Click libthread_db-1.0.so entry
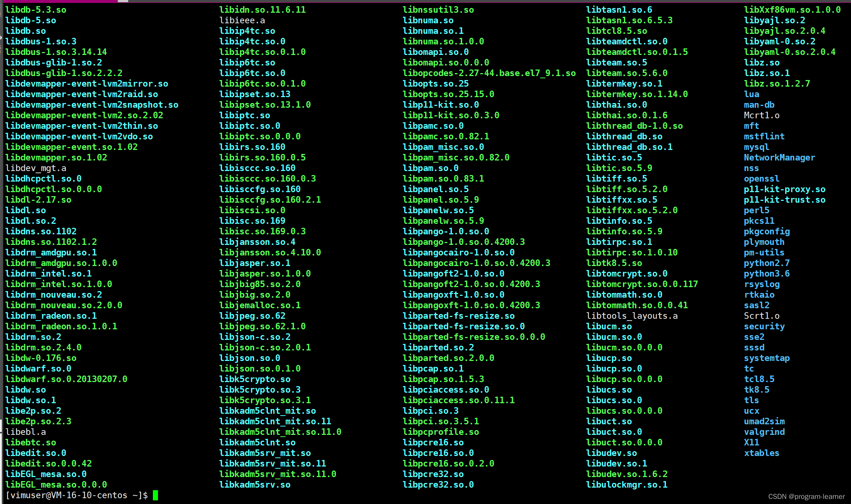851x504 pixels. pyautogui.click(x=634, y=126)
